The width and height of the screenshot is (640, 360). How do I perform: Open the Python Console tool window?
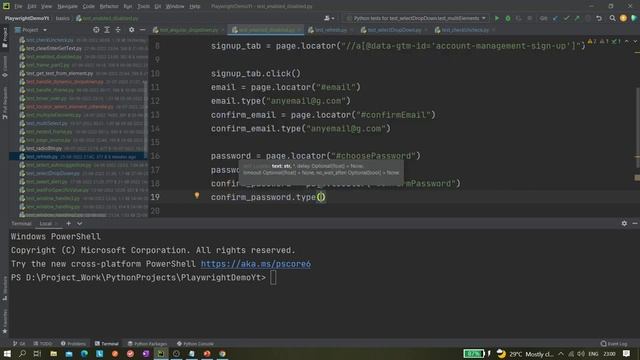tap(196, 344)
